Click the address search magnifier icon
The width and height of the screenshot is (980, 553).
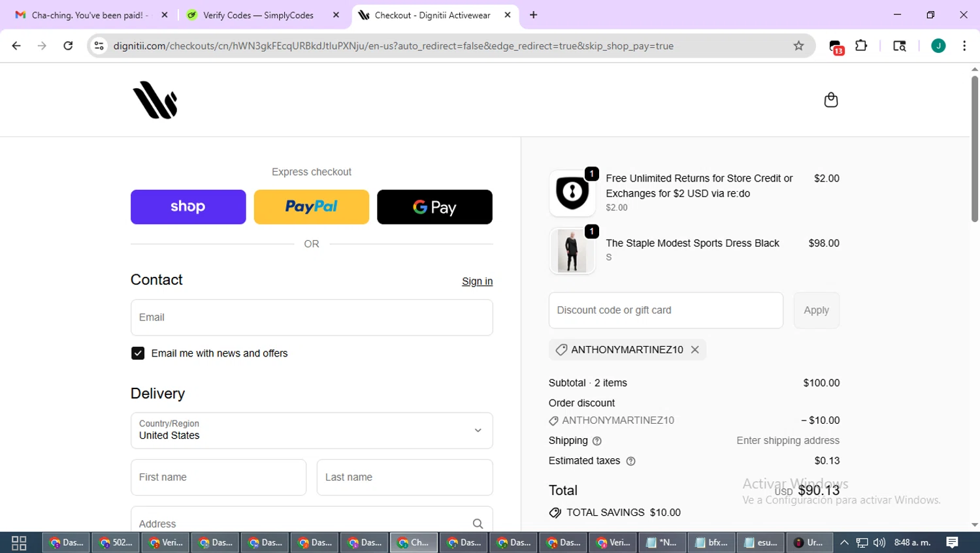pyautogui.click(x=478, y=524)
